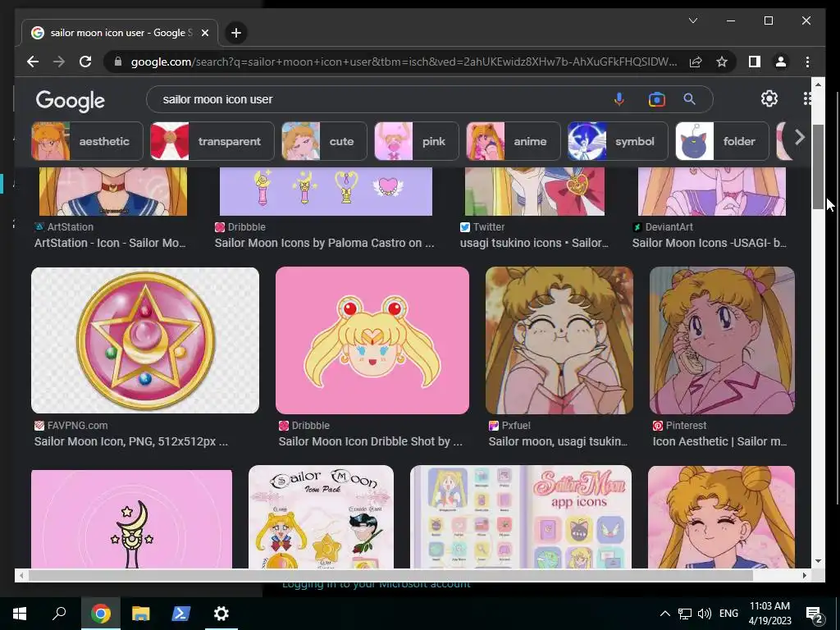Click the forward navigation arrow
The image size is (840, 630).
pos(59,62)
